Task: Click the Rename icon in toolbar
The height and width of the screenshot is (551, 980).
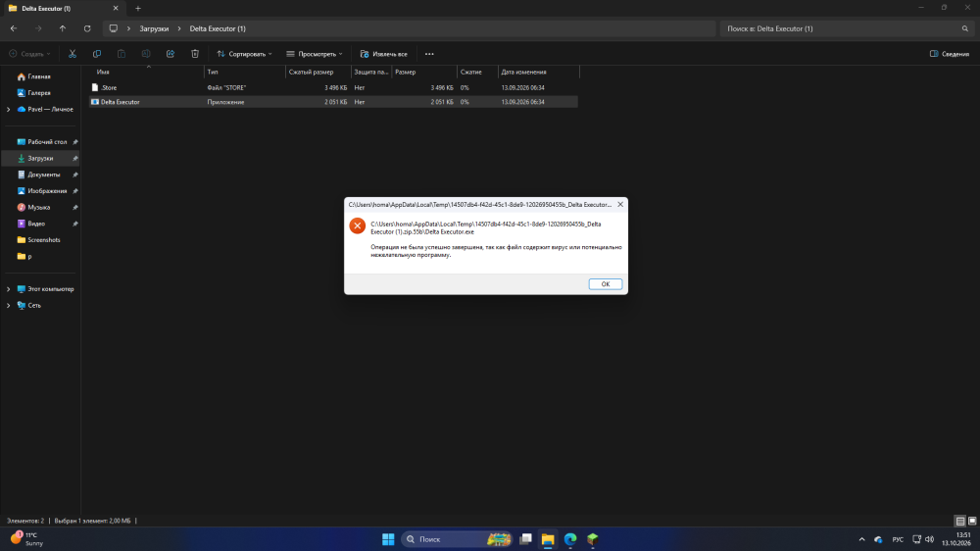Action: point(146,54)
